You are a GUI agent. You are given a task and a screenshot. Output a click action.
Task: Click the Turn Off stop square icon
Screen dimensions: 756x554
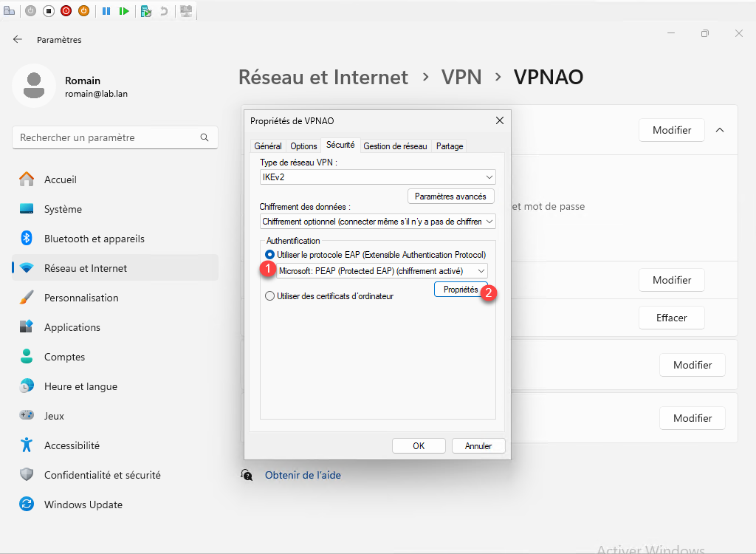pyautogui.click(x=49, y=11)
